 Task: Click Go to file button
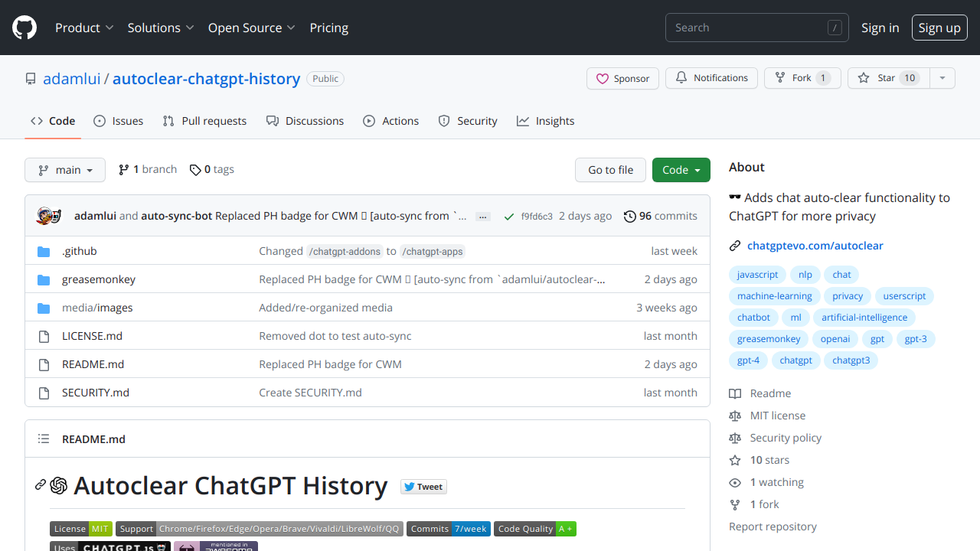click(x=610, y=170)
